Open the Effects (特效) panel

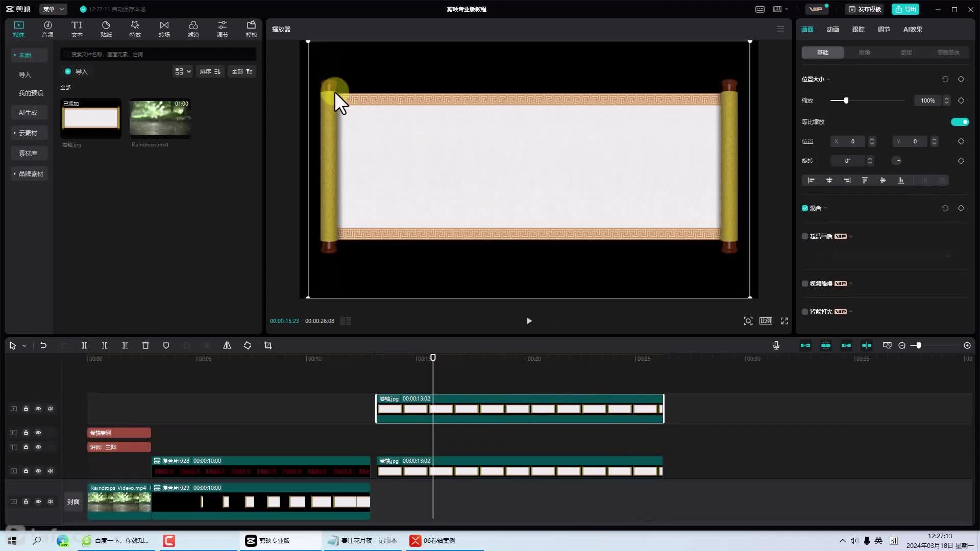tap(135, 29)
